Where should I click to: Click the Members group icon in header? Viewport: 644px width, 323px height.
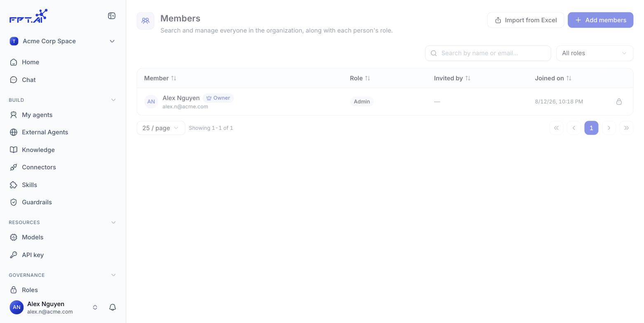point(146,21)
